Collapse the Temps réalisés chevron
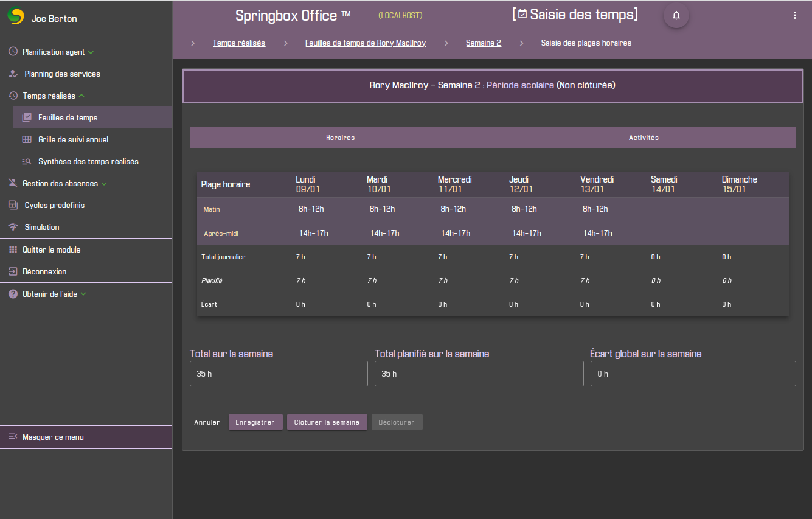 [82, 96]
